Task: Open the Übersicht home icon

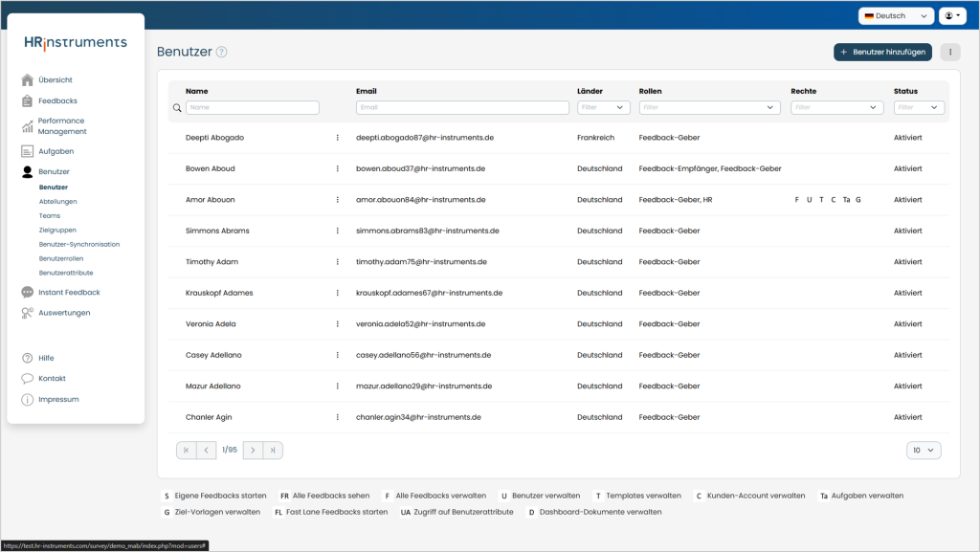Action: point(27,80)
